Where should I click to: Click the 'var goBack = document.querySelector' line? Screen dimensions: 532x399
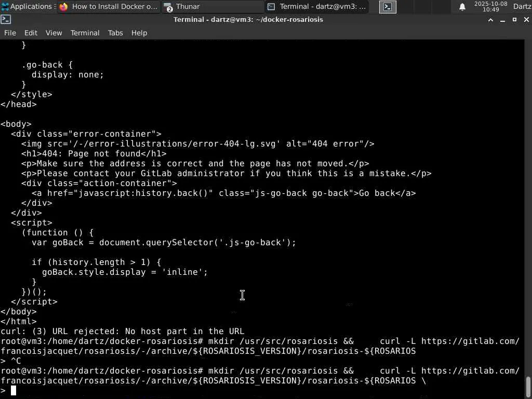click(x=164, y=243)
